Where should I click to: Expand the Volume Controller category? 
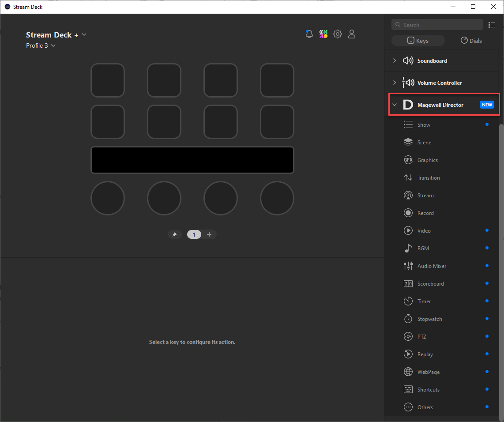pos(395,83)
